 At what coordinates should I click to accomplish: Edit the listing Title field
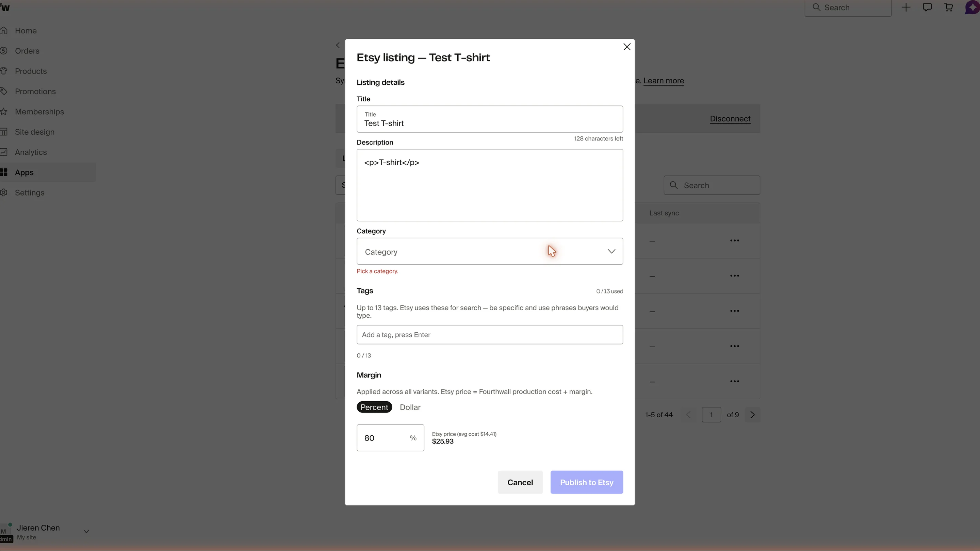490,119
